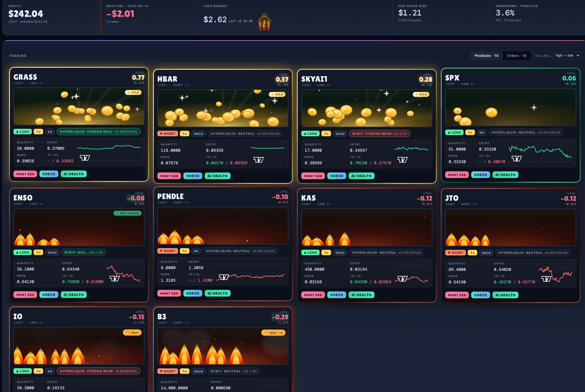Screen dimensions: 585x392
Task: Switch to the Orders · 16 tab
Action: point(517,56)
